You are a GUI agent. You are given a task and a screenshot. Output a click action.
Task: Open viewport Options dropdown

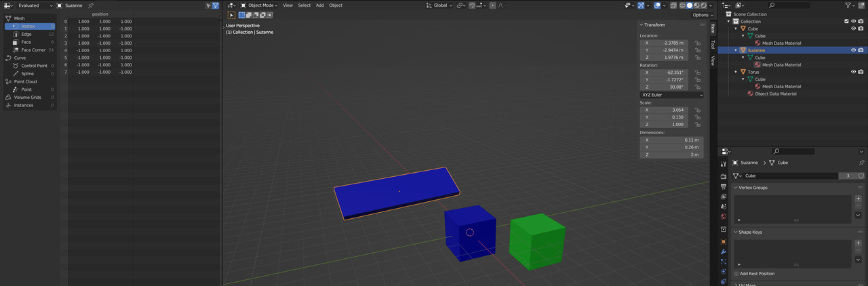(703, 15)
